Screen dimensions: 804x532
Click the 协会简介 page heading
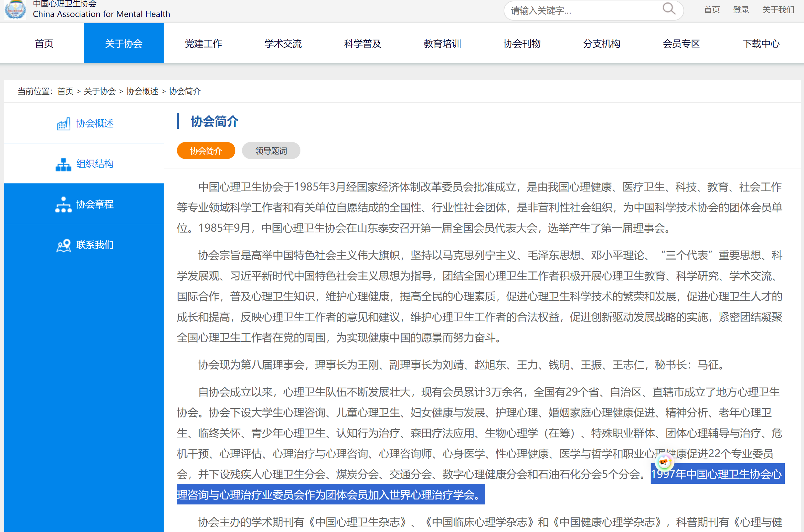pos(214,121)
